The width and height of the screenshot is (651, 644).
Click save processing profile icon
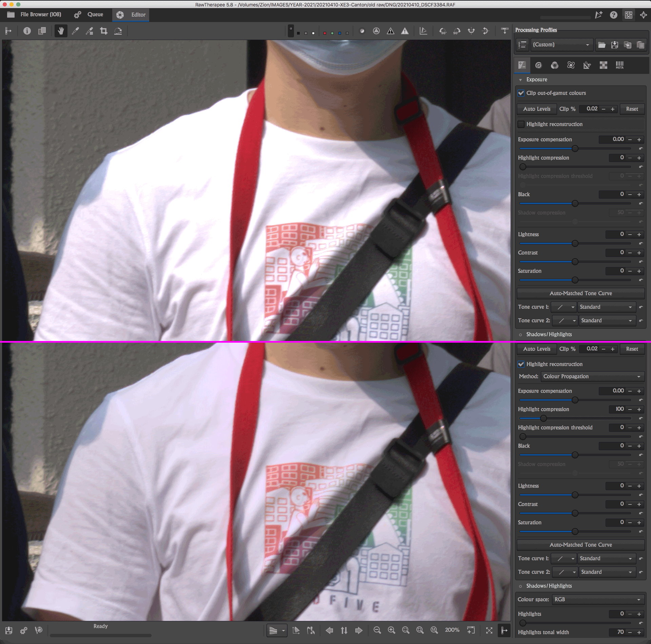pyautogui.click(x=614, y=45)
